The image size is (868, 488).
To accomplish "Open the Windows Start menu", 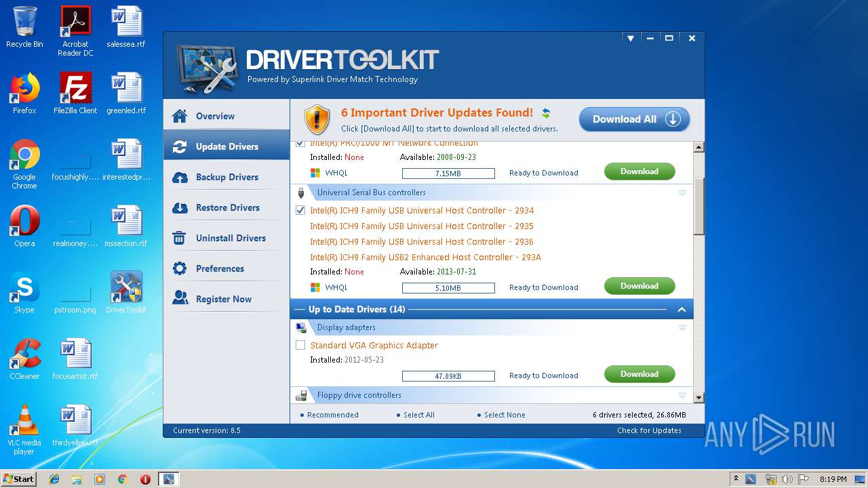I will coord(19,479).
